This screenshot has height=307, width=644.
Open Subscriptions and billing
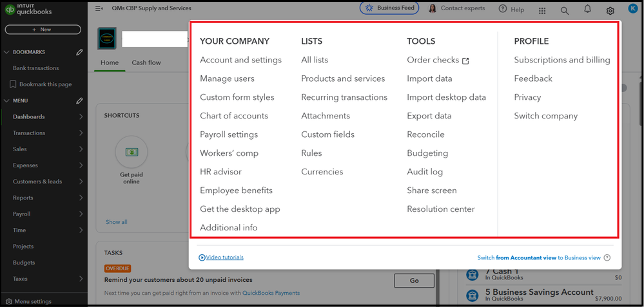(562, 60)
